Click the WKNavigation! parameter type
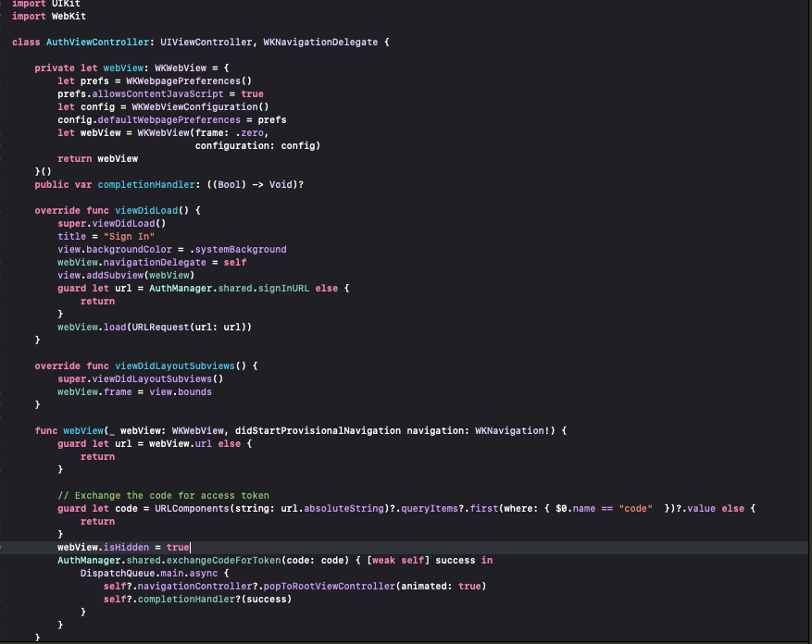812x644 pixels. click(x=513, y=430)
